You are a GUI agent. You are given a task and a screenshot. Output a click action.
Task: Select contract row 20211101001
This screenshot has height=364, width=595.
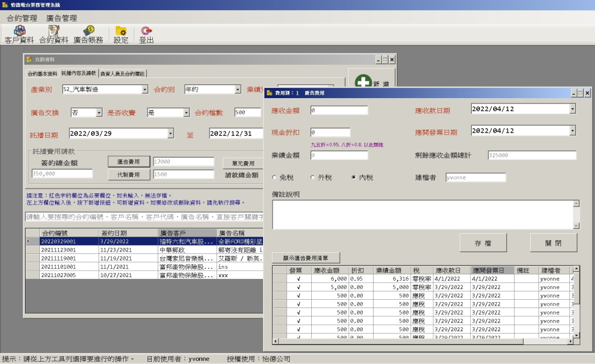[144, 266]
